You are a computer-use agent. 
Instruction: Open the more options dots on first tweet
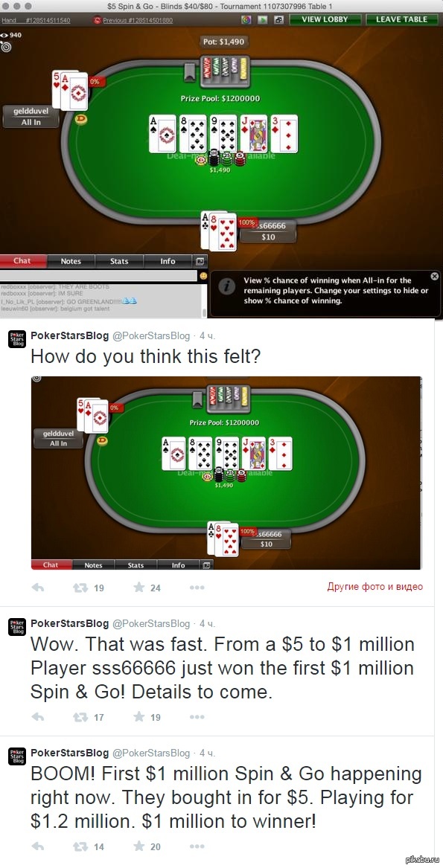tap(197, 588)
